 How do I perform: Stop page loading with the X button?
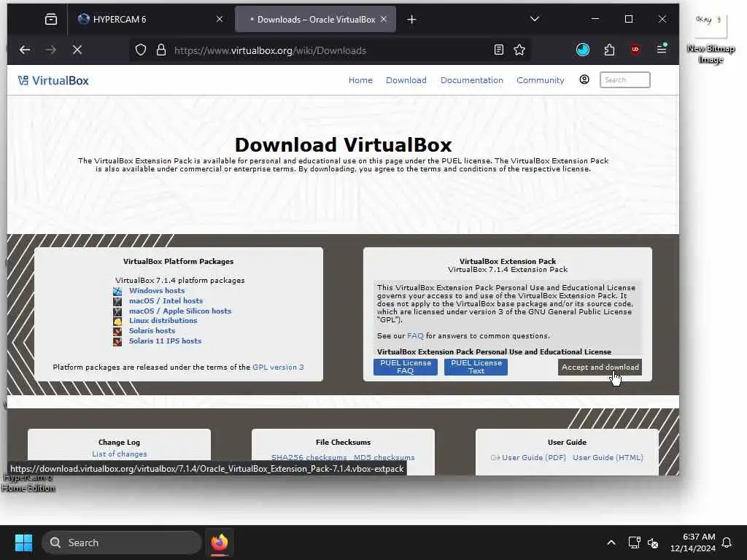[x=77, y=50]
